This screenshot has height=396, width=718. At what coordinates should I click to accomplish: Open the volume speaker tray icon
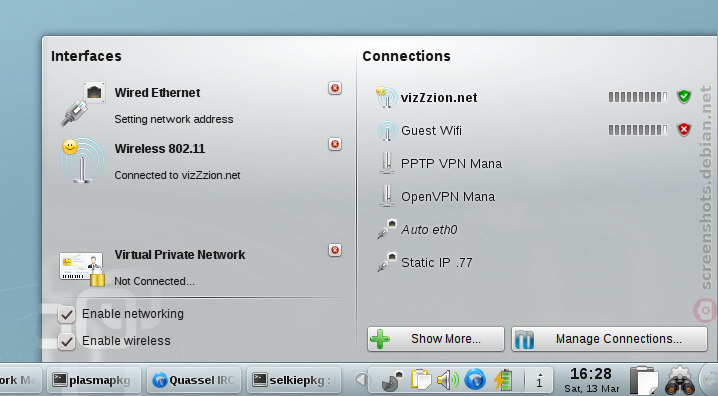(448, 380)
